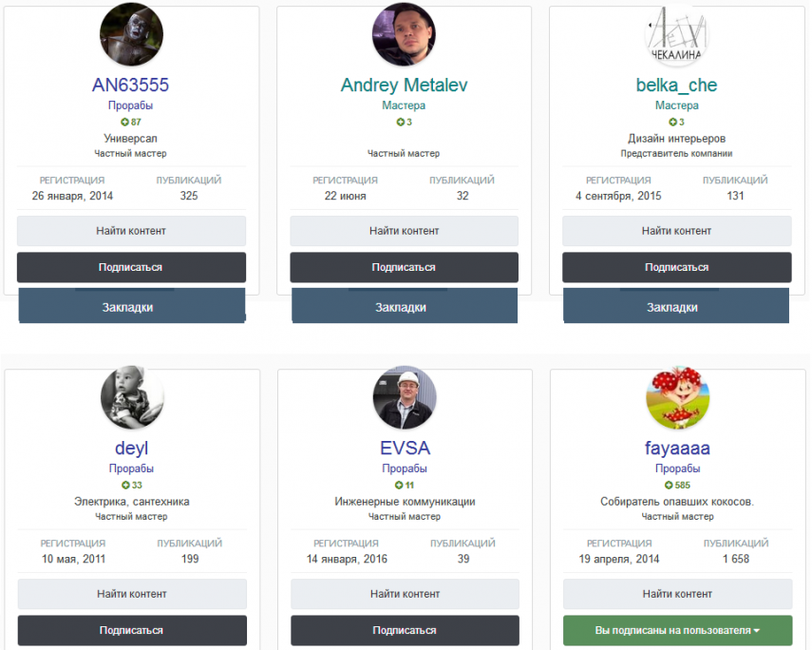Click reputation plus icon for fayaaaa
812x650 pixels.
(x=668, y=486)
